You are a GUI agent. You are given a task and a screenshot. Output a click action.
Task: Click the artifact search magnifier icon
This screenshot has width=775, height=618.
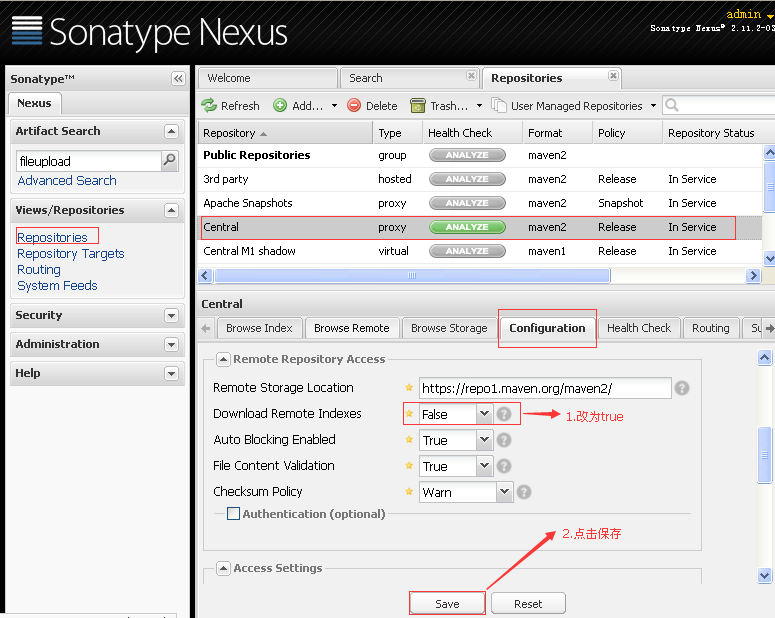tap(170, 160)
